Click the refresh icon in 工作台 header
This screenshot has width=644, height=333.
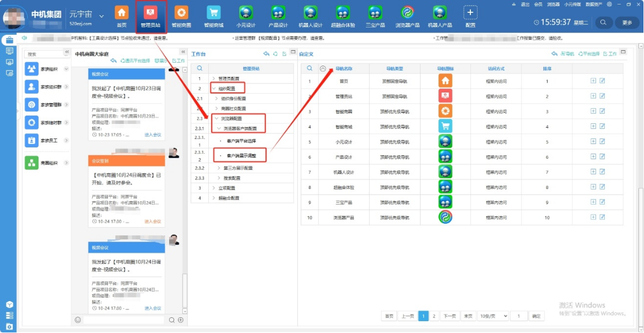pyautogui.click(x=275, y=54)
